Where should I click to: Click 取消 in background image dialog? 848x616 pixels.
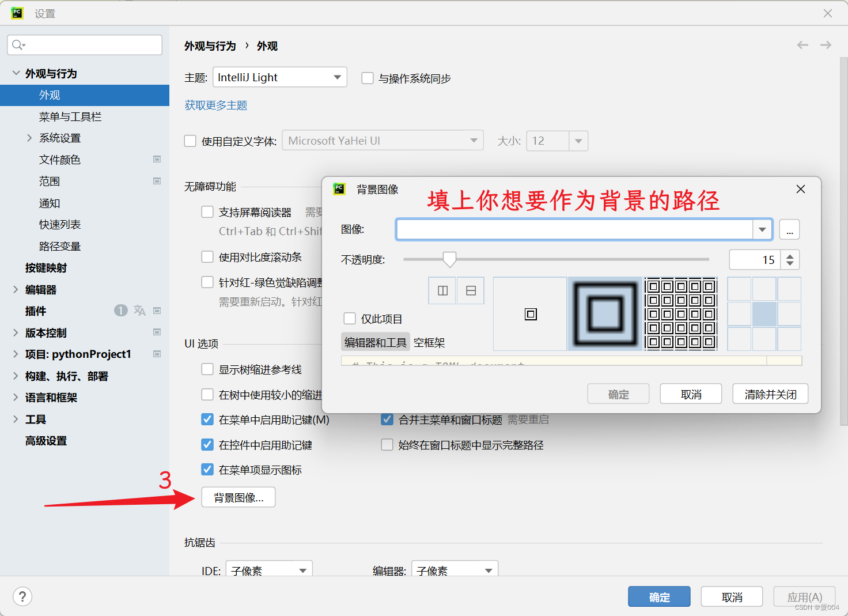click(x=691, y=394)
